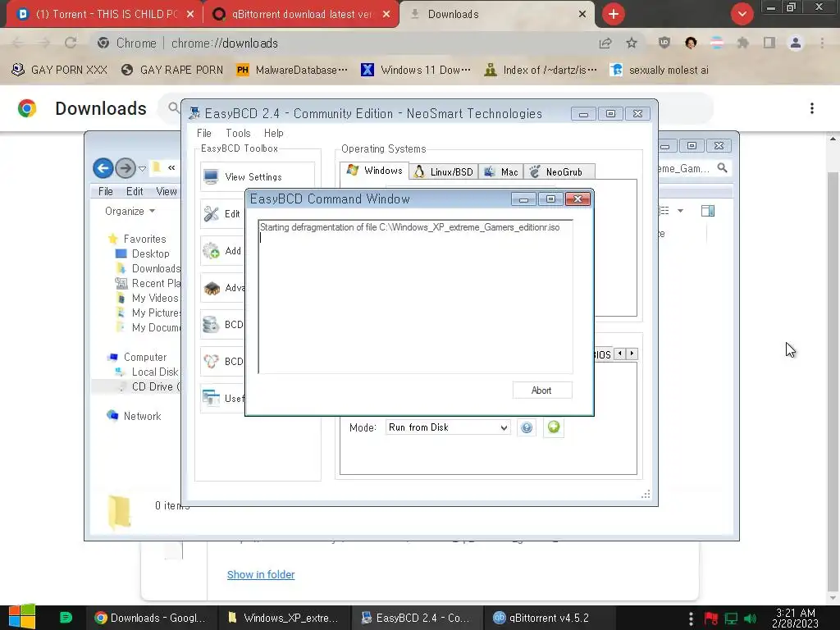The image size is (840, 630).
Task: Select CD Drive in Explorer sidebar
Action: [148, 387]
